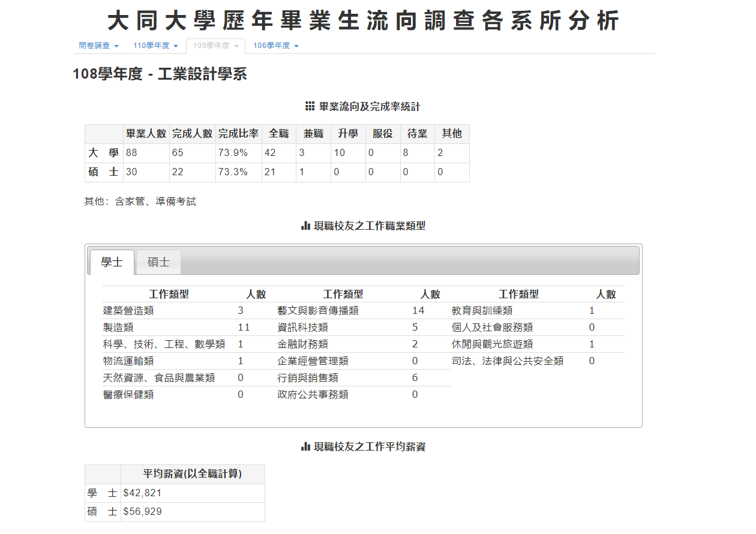The width and height of the screenshot is (756, 534).
Task: Click the 藝文與影音傳播類 job type row
Action: click(x=363, y=311)
